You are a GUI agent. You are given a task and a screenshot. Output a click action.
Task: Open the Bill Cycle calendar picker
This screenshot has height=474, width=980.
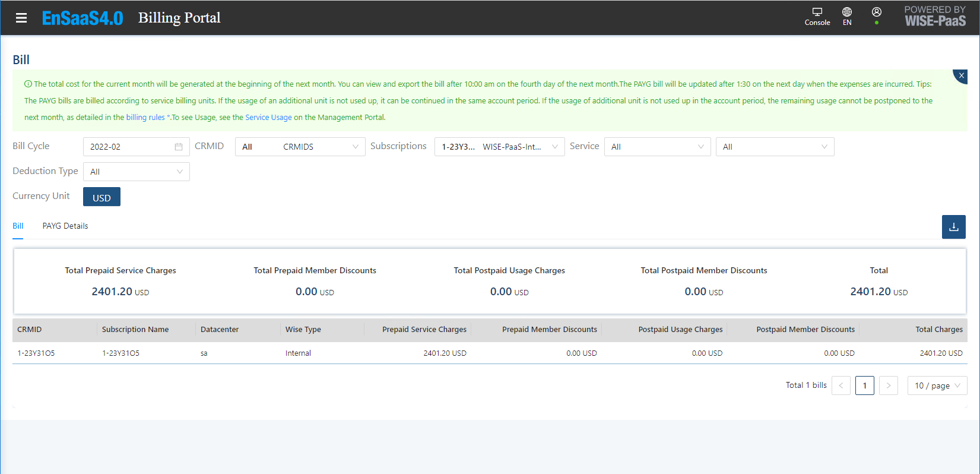179,147
